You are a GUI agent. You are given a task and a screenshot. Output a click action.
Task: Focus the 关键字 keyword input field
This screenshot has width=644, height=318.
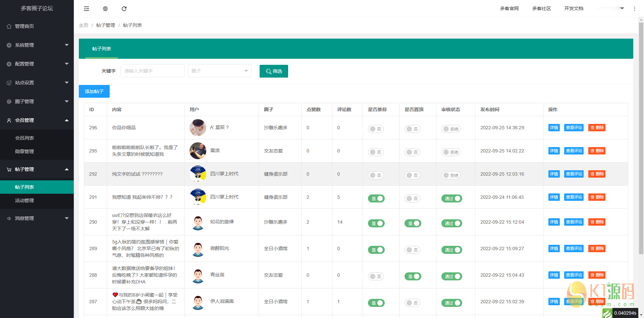(x=152, y=71)
